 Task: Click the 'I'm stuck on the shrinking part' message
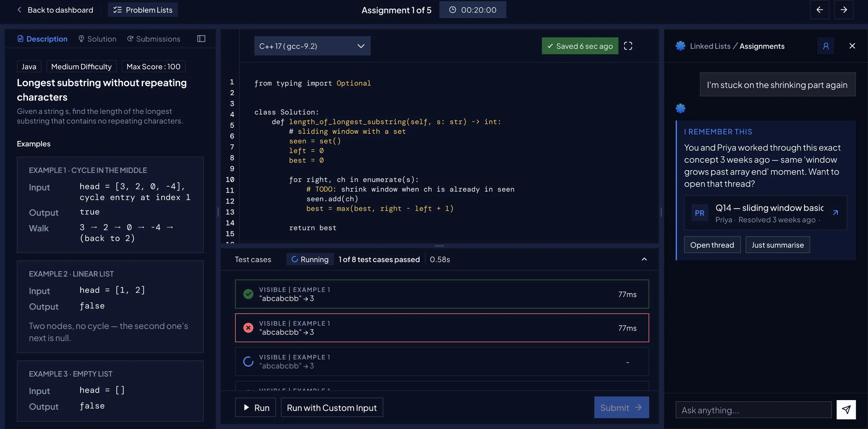[778, 85]
